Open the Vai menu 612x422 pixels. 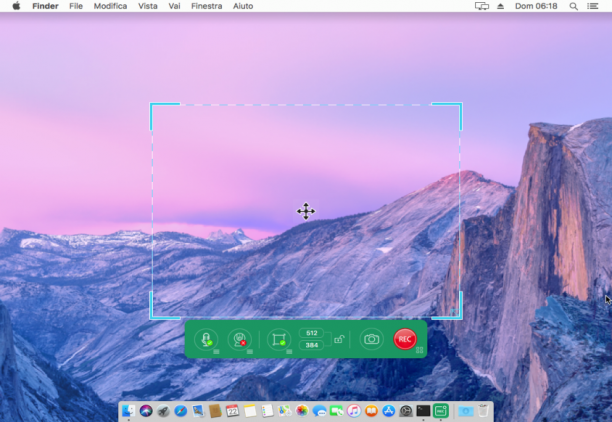[x=174, y=6]
